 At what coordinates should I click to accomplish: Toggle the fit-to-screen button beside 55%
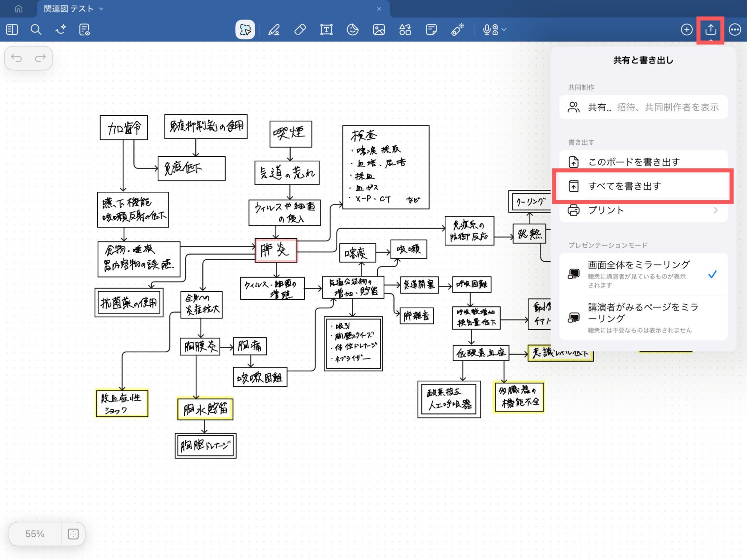pos(73,534)
